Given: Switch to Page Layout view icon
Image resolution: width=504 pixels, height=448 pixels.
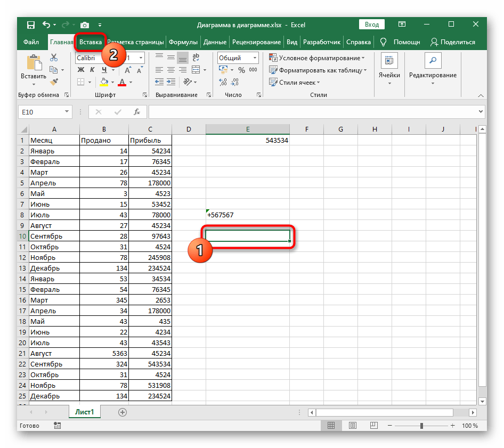Looking at the screenshot, I should (353, 426).
